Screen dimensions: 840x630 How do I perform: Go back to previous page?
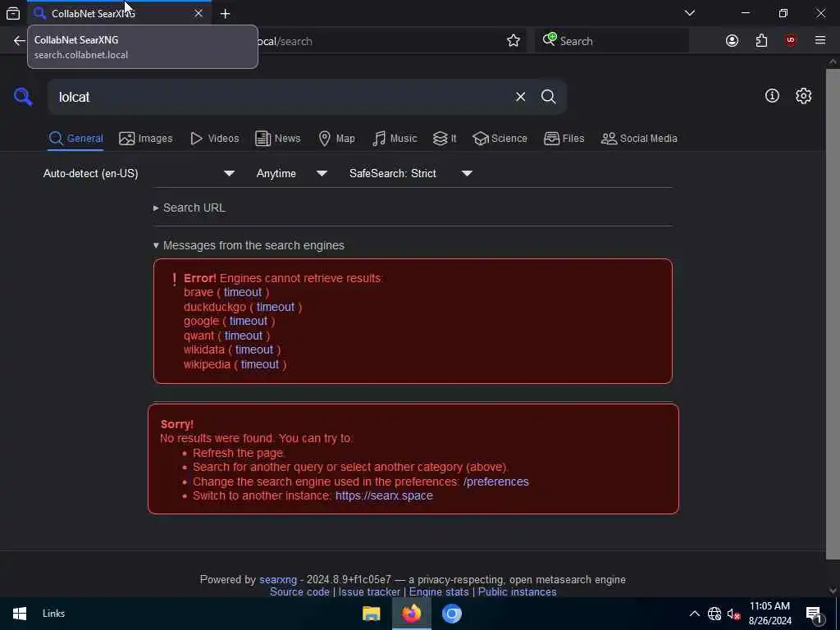pyautogui.click(x=20, y=41)
